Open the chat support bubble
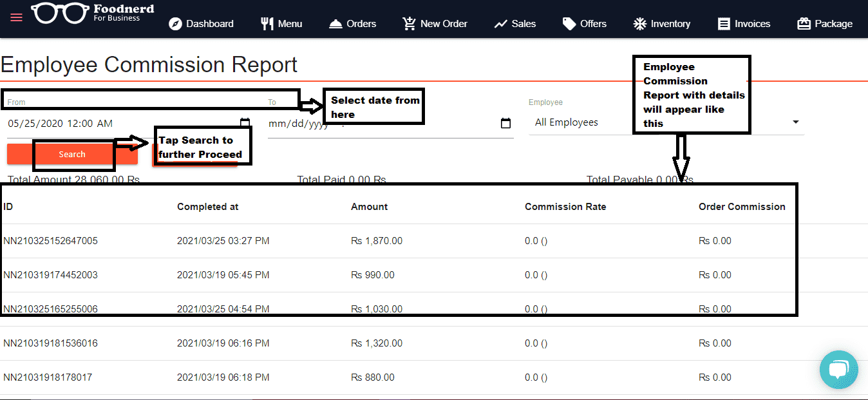Viewport: 868px width, 400px height. (838, 370)
